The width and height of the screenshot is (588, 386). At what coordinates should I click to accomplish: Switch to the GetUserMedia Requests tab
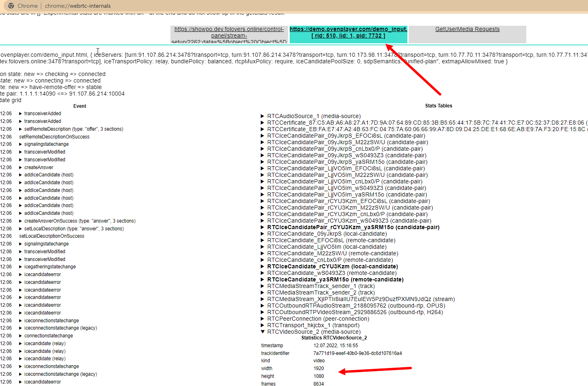[467, 29]
